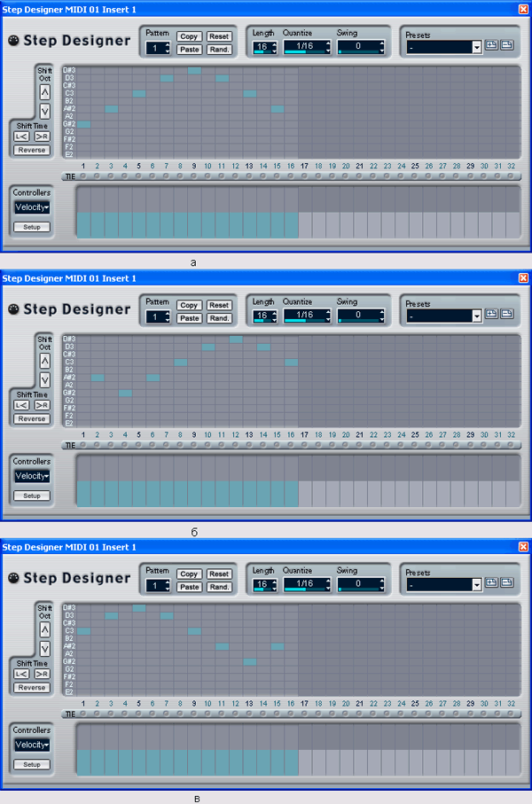Adjust Quantize 1/16 spinner in window в
Image resolution: width=532 pixels, height=804 pixels.
328,584
